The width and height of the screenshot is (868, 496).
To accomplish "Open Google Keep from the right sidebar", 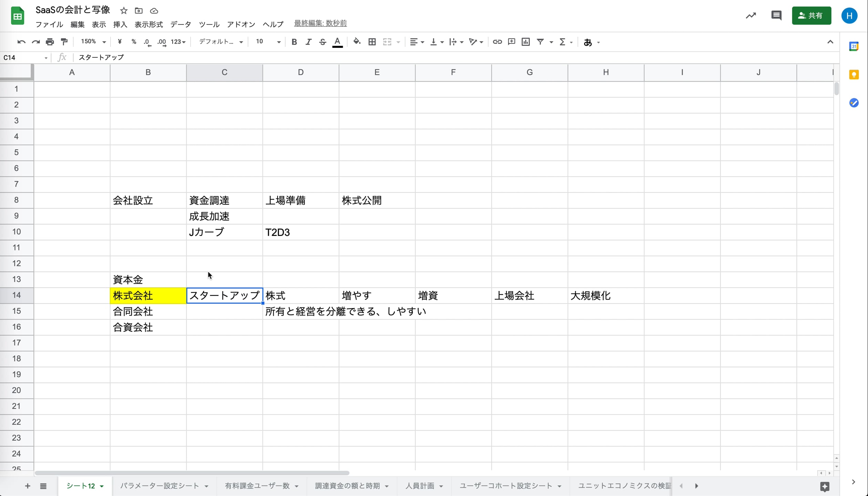I will click(x=854, y=74).
